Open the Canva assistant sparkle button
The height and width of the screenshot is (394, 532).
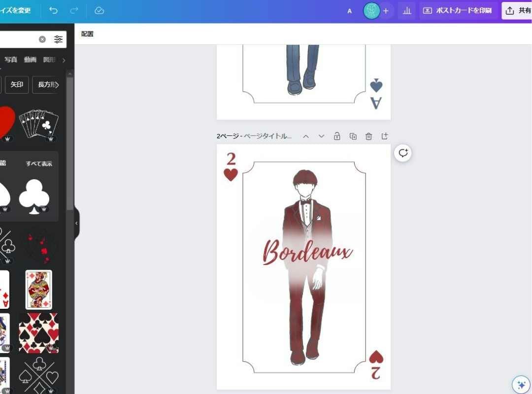520,384
